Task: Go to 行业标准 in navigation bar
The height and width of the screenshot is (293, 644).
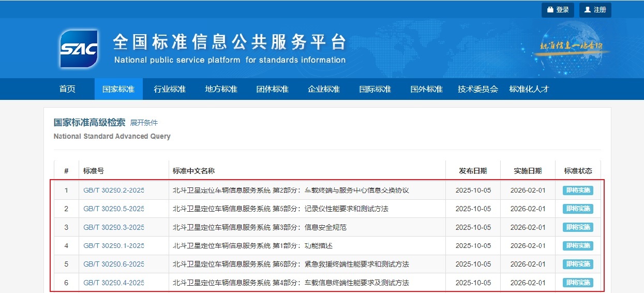Action: coord(170,89)
